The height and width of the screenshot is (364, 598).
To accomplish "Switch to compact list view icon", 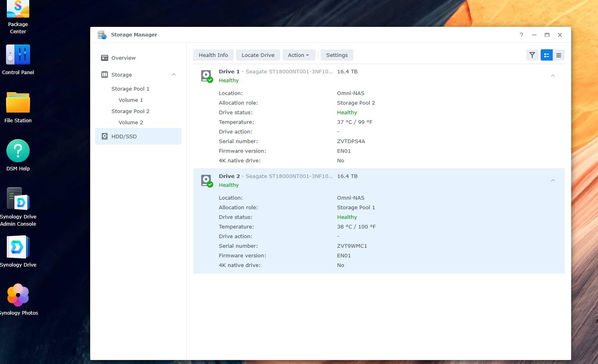I will coord(559,55).
